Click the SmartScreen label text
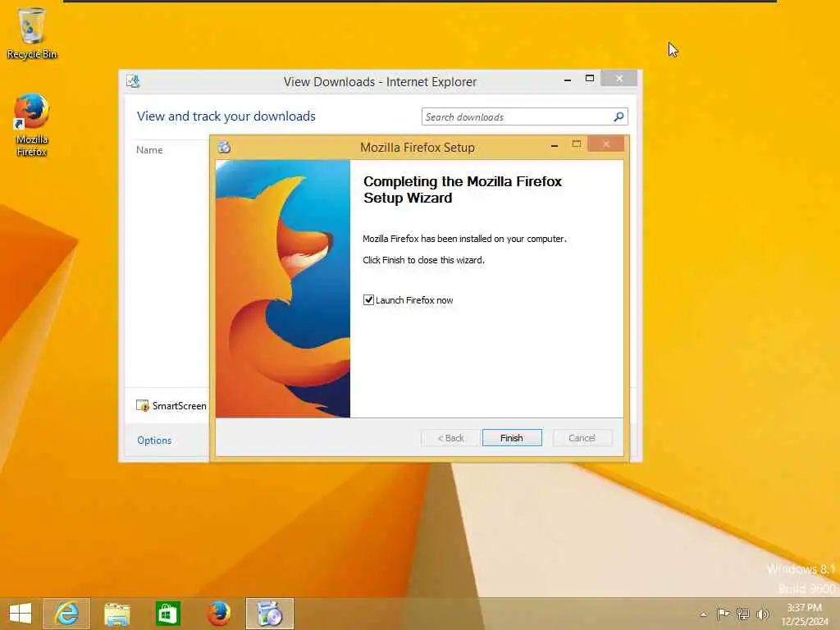 point(179,405)
